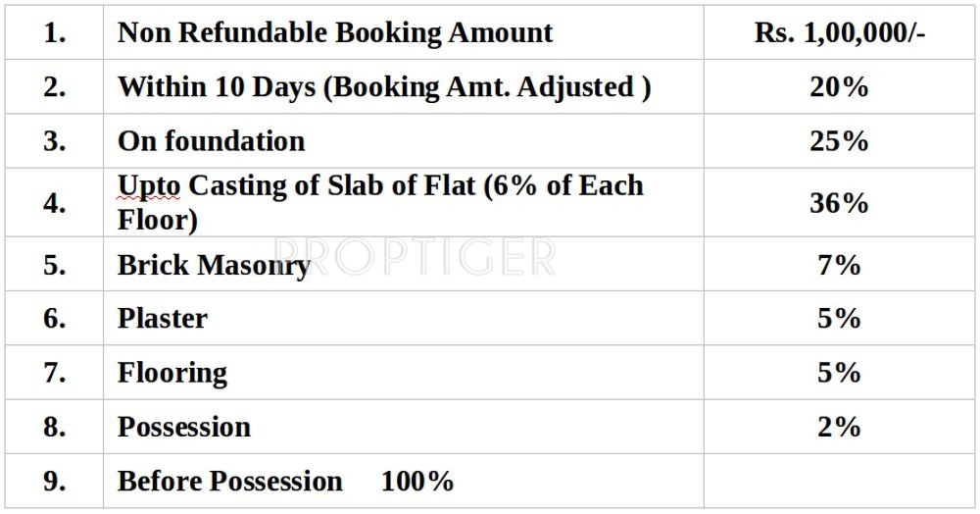Select the 'Rs. 1,00,000/-' amount cell

pyautogui.click(x=840, y=32)
